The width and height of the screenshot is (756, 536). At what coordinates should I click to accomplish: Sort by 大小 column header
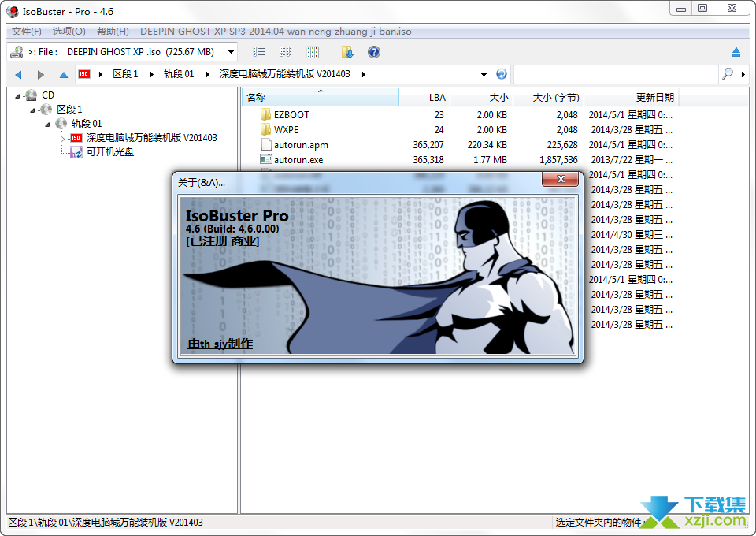pyautogui.click(x=482, y=98)
